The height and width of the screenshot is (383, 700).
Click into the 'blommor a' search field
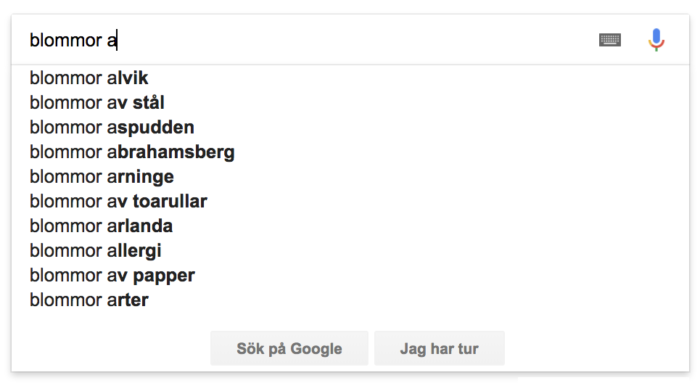[x=308, y=40]
